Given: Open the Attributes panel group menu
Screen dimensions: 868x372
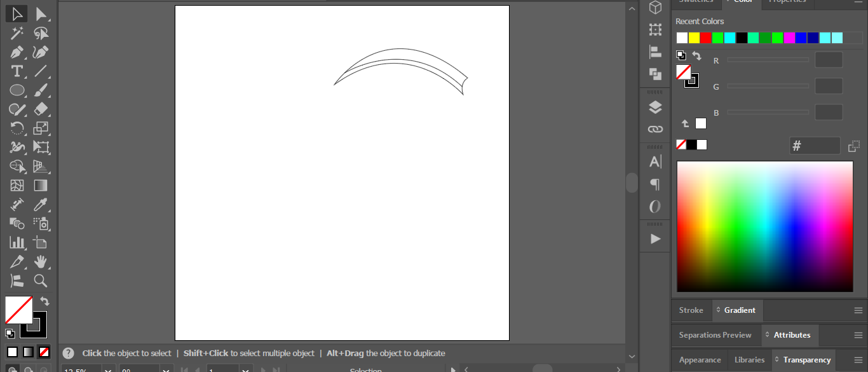Looking at the screenshot, I should click(858, 335).
